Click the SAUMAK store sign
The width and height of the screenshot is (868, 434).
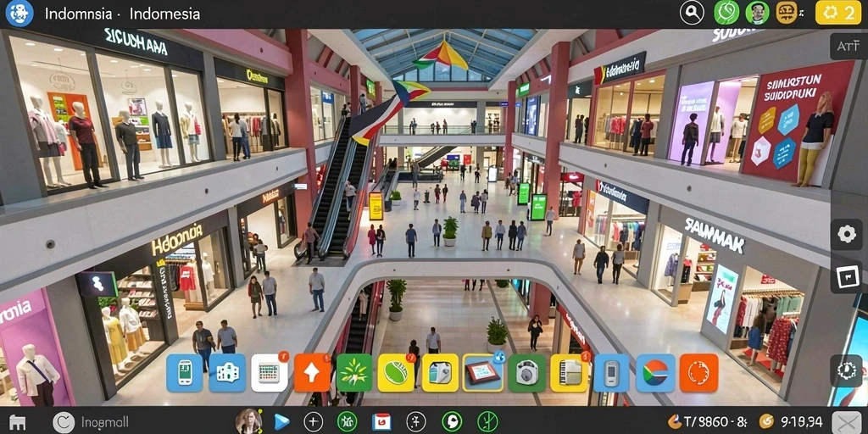tap(715, 235)
